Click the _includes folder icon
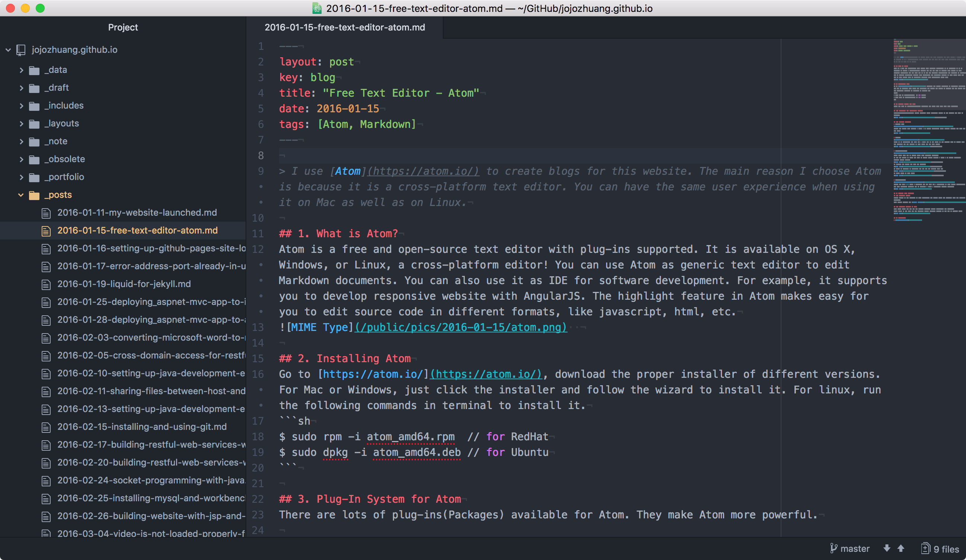This screenshot has height=560, width=966. pyautogui.click(x=34, y=106)
